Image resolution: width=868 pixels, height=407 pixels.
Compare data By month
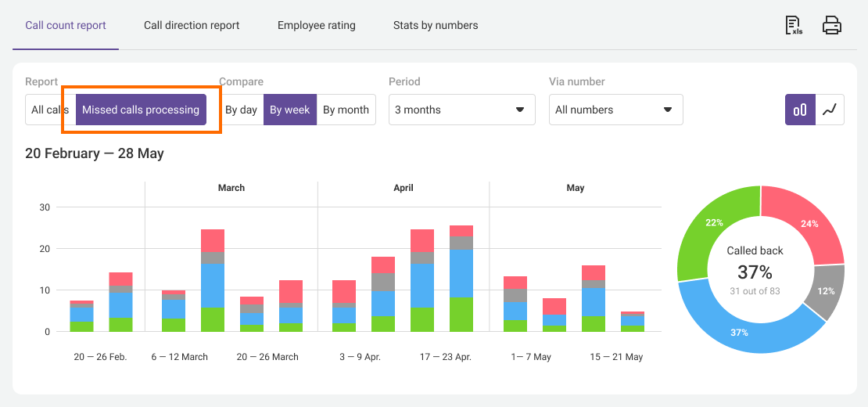click(x=346, y=110)
